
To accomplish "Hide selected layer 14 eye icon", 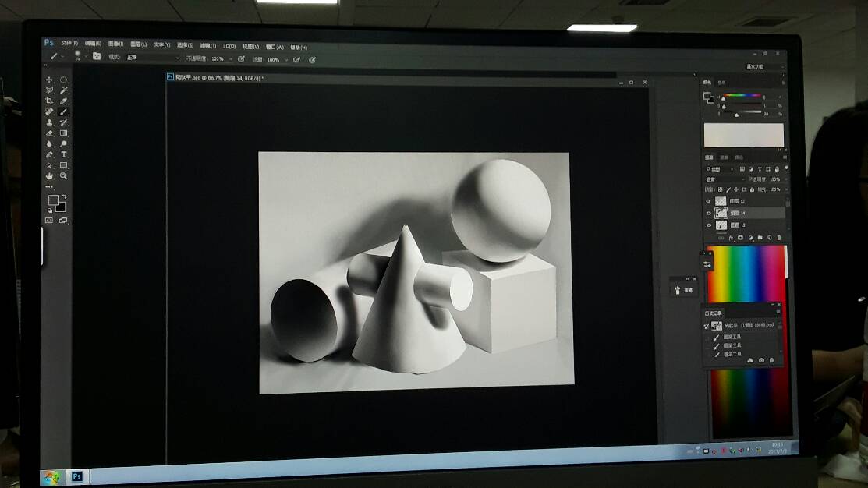I will click(x=709, y=213).
